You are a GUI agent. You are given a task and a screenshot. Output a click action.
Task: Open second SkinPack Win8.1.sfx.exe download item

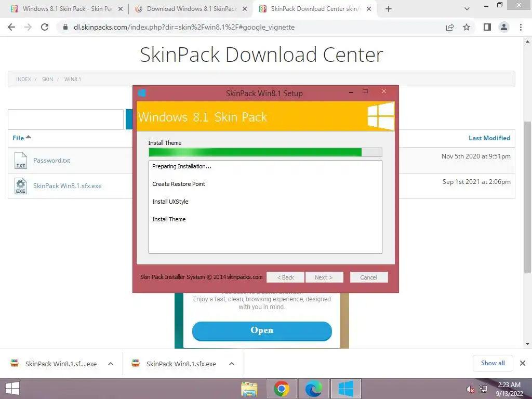click(x=175, y=364)
